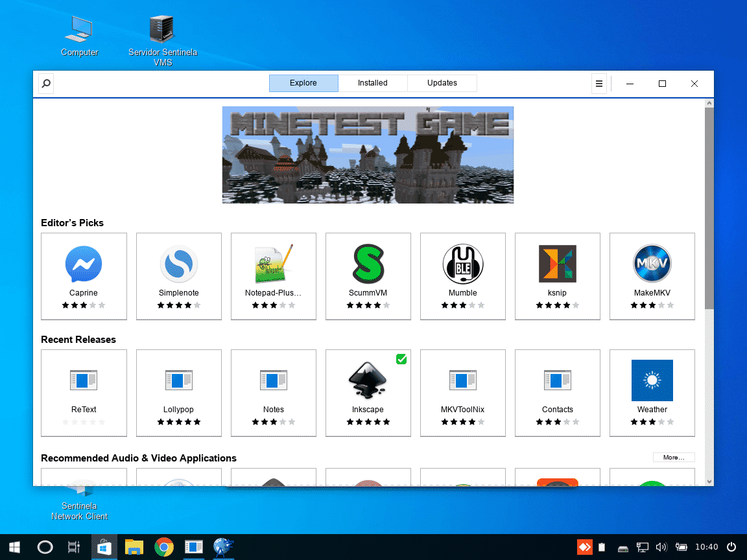This screenshot has width=747, height=560.
Task: Open the Minetest Game featured banner
Action: (368, 154)
